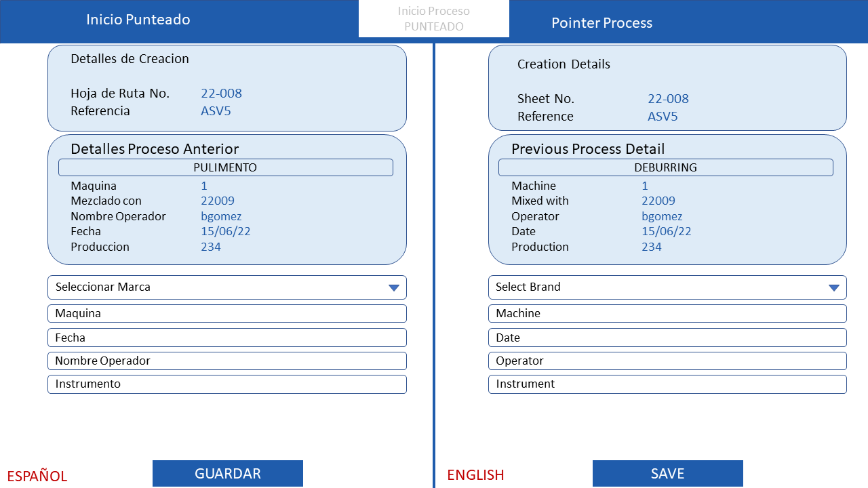This screenshot has height=488, width=868.
Task: Focus the Maquina input field
Action: (x=227, y=314)
